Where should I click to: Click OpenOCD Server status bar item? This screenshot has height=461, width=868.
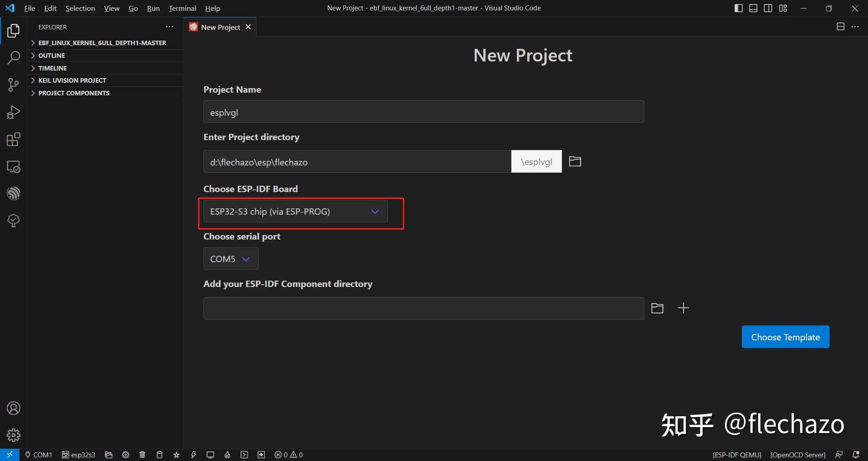(x=798, y=455)
